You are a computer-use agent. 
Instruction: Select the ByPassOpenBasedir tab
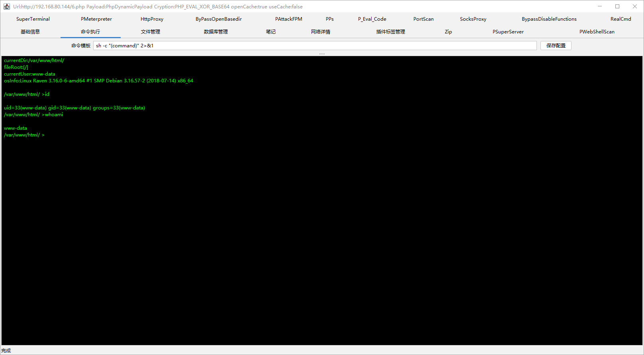point(219,19)
